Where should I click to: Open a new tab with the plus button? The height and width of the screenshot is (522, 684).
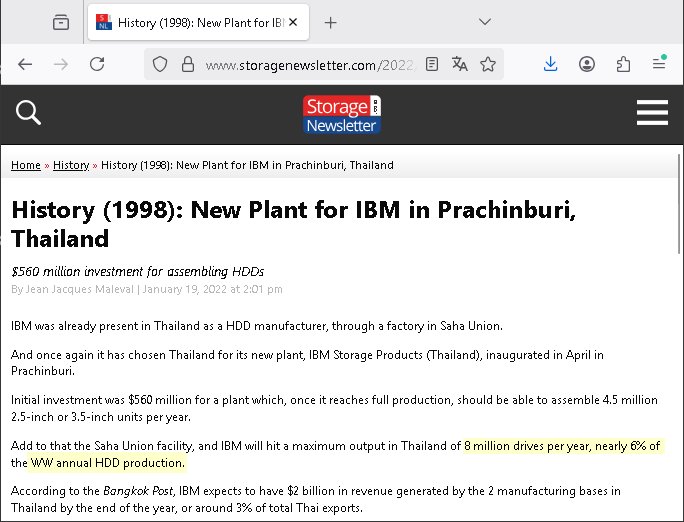tap(331, 22)
